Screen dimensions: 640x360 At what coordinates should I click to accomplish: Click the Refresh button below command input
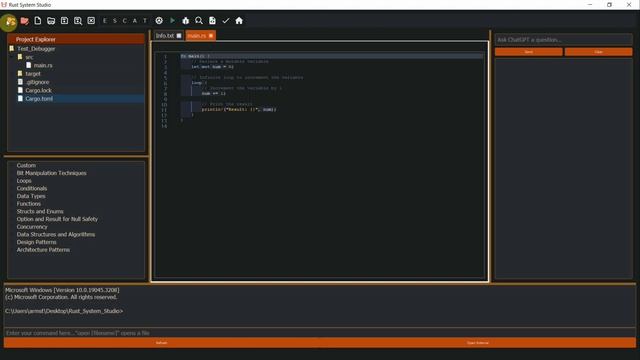[x=162, y=343]
